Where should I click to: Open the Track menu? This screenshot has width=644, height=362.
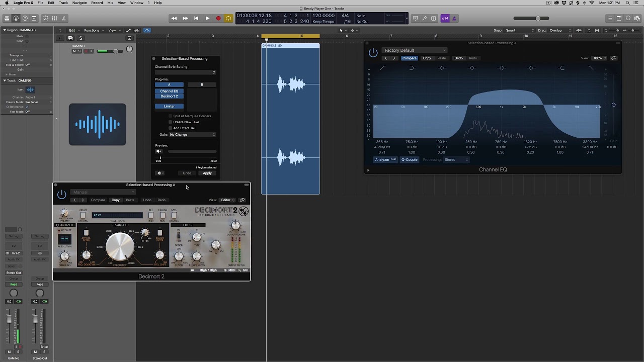[63, 3]
